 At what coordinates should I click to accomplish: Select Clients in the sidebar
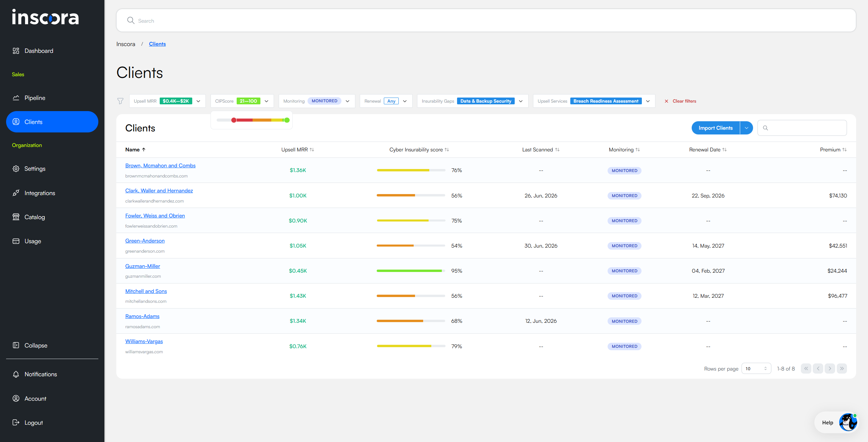52,122
